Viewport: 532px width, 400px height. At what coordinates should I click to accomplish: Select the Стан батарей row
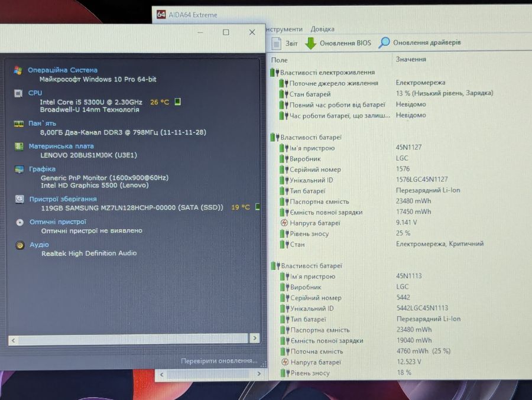(x=386, y=93)
